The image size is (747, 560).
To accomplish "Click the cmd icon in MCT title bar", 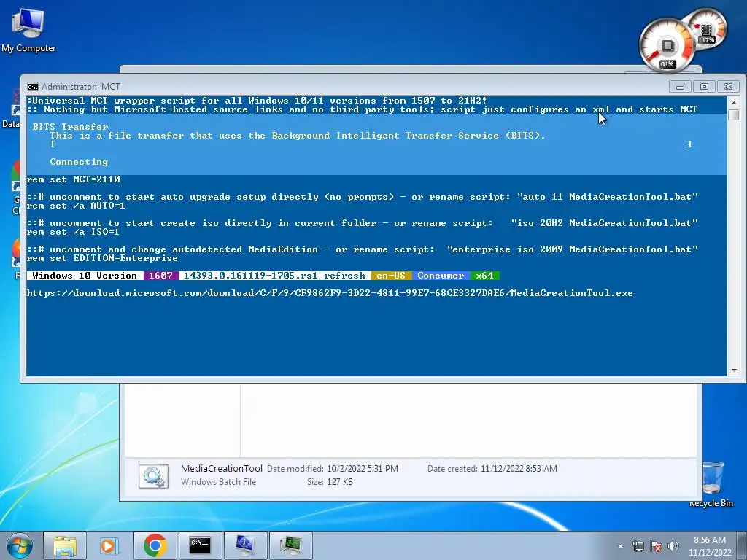I will tap(32, 87).
